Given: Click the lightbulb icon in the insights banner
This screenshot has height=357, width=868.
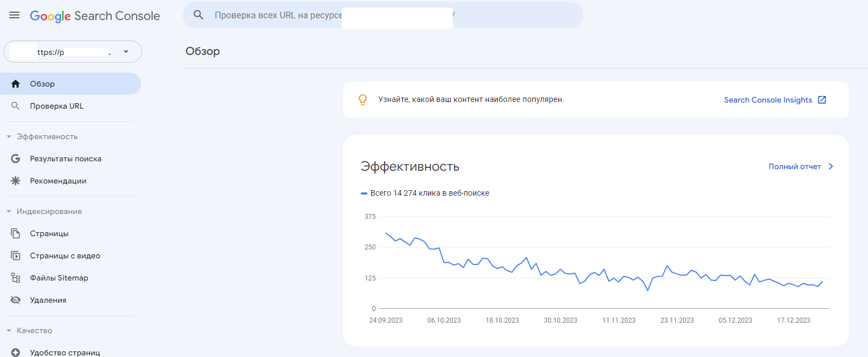Looking at the screenshot, I should click(x=362, y=100).
